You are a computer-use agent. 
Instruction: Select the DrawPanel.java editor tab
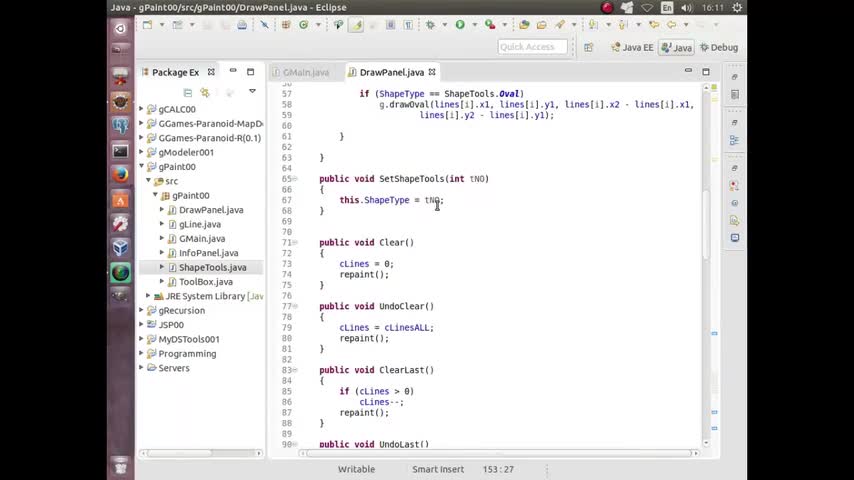[390, 72]
